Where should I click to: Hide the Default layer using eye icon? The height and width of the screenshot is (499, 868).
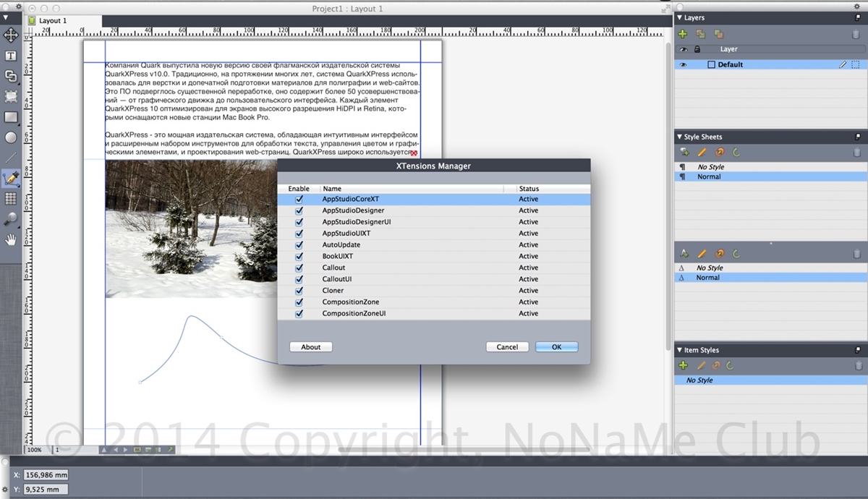point(681,64)
